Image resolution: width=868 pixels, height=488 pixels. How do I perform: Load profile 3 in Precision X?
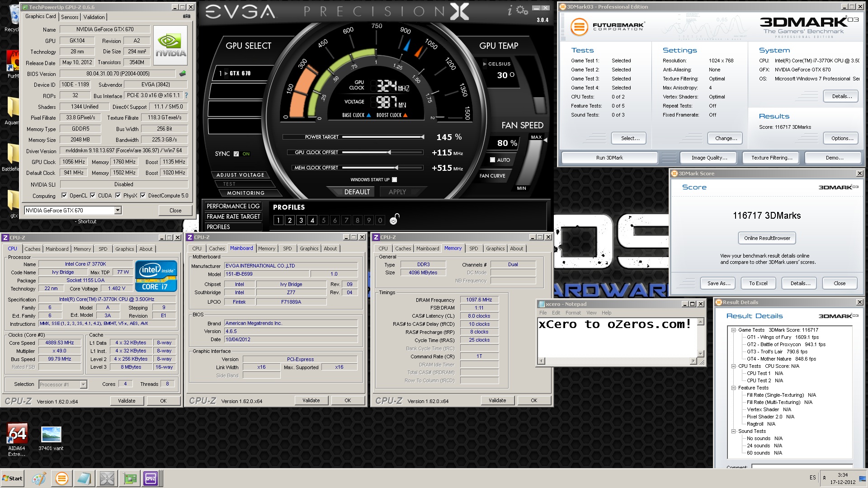pyautogui.click(x=301, y=221)
